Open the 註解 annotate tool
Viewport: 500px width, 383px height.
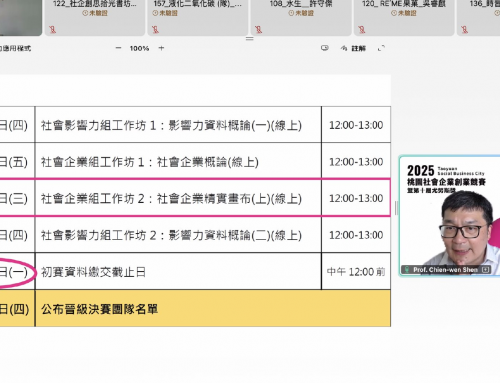359,49
